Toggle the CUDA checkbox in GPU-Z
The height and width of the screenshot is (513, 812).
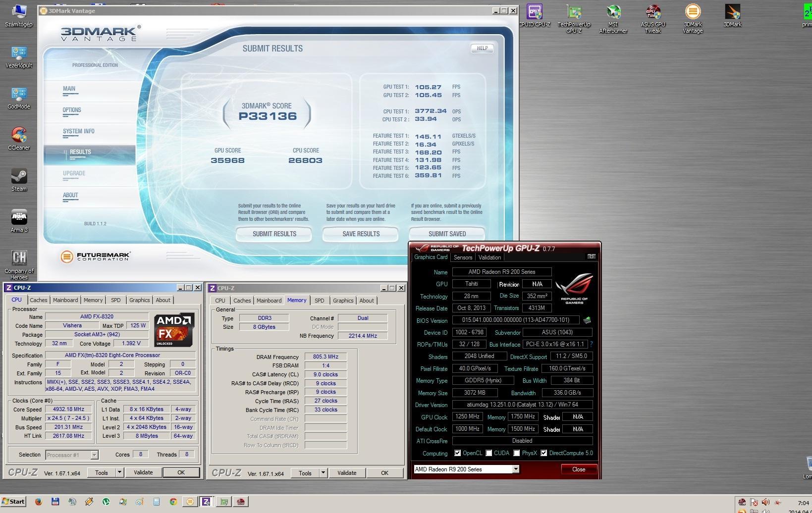click(489, 453)
